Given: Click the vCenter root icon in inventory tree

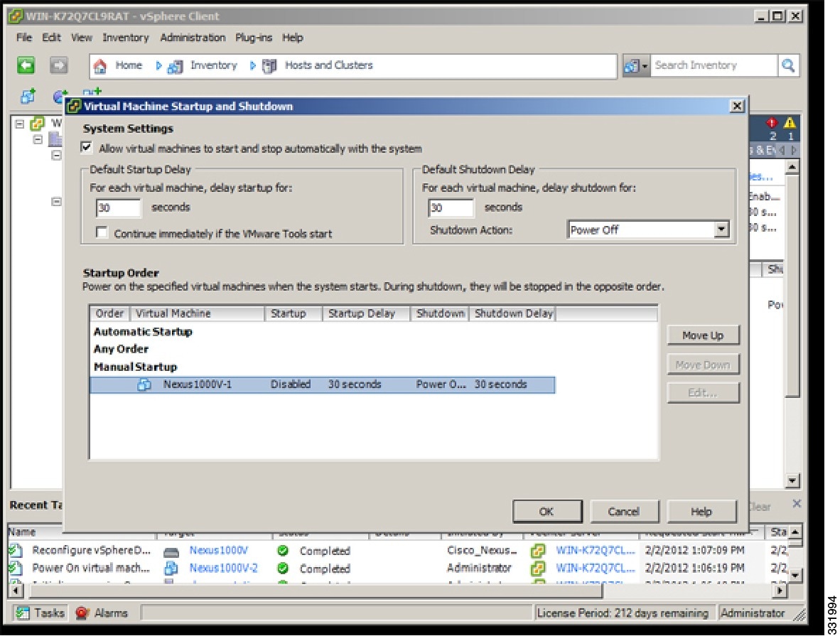Looking at the screenshot, I should (x=37, y=123).
